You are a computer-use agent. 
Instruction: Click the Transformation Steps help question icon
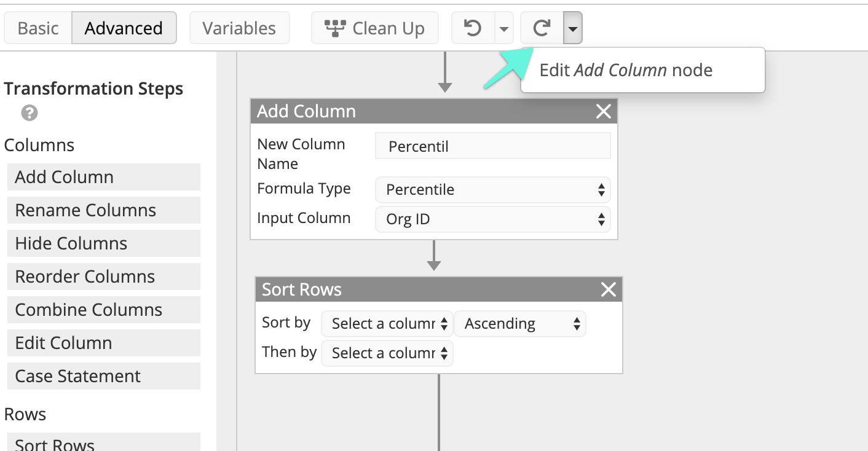pyautogui.click(x=30, y=113)
